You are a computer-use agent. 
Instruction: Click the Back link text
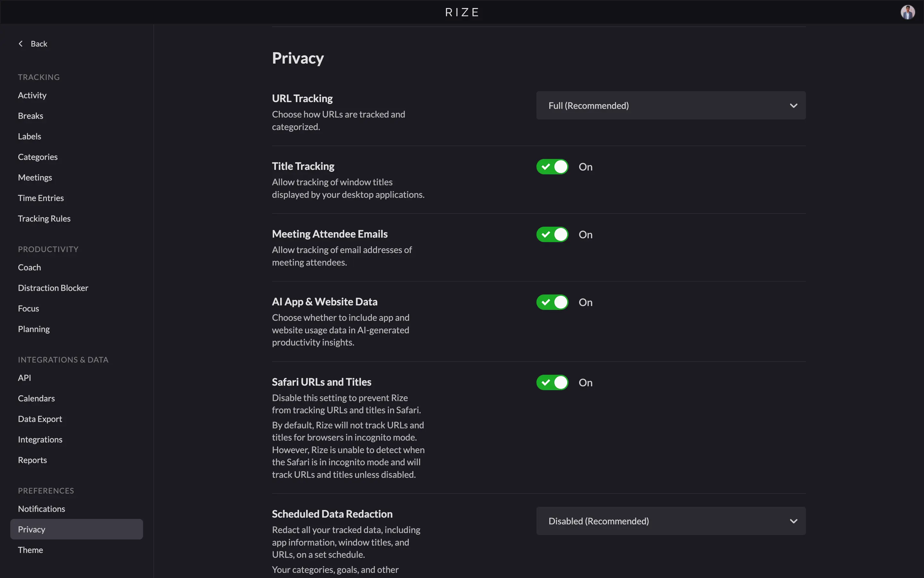pyautogui.click(x=39, y=44)
